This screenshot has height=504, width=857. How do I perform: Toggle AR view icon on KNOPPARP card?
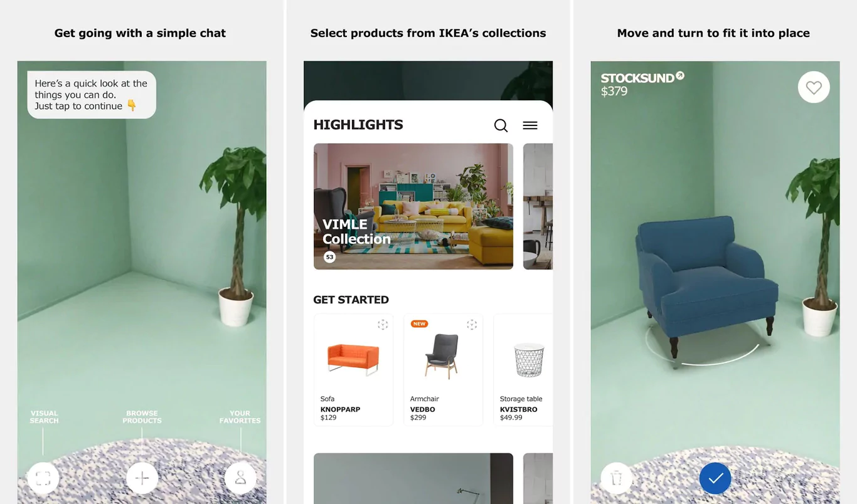point(383,324)
